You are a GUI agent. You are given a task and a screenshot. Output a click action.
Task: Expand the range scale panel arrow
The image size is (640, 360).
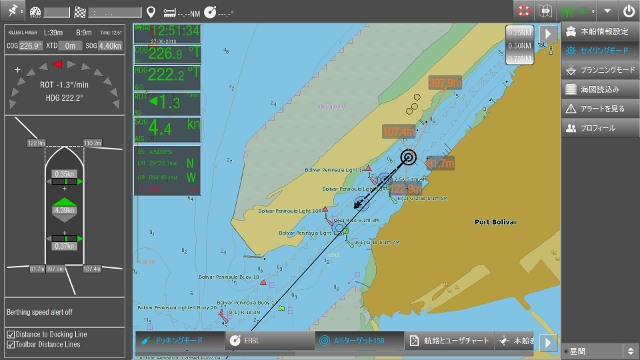(x=548, y=34)
